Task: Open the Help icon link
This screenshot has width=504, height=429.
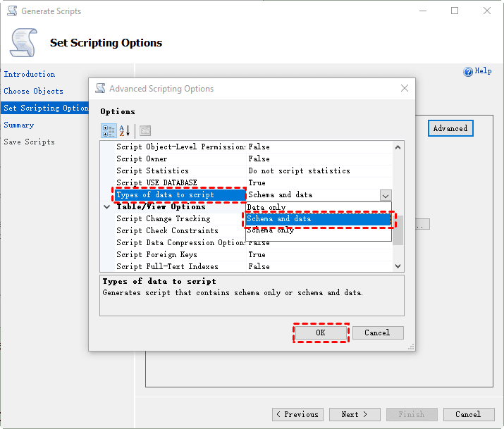Action: [x=477, y=71]
